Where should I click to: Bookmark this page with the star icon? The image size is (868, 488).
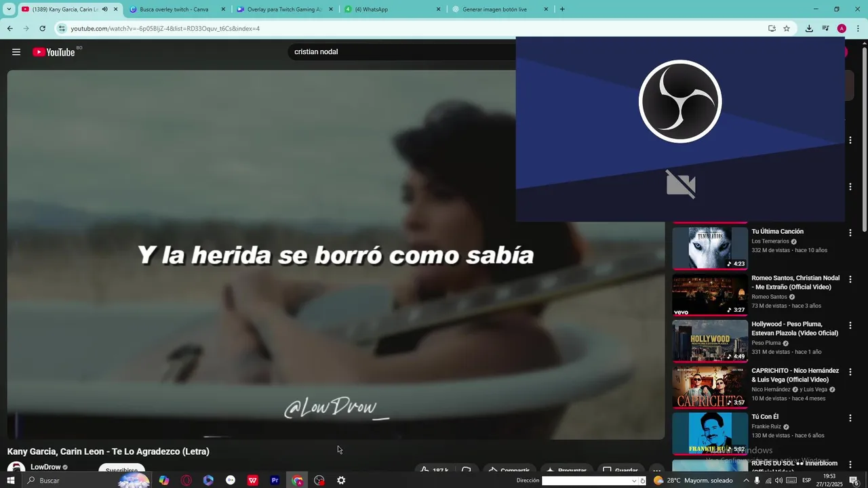787,28
